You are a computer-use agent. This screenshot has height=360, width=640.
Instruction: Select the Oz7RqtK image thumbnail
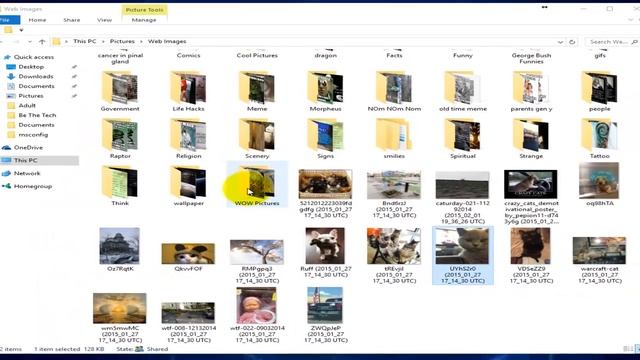(120, 246)
